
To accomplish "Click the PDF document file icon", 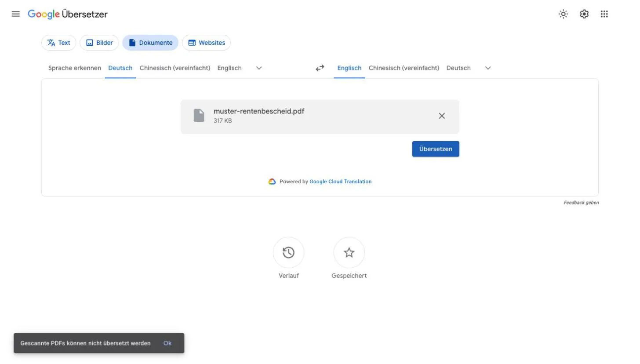I will [x=199, y=116].
